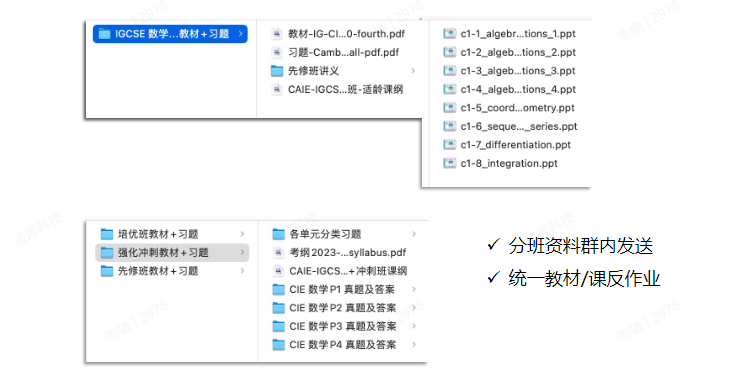
Task: Select the file name 教材-IG-CI...0-fourth.pdf
Action: click(x=346, y=34)
